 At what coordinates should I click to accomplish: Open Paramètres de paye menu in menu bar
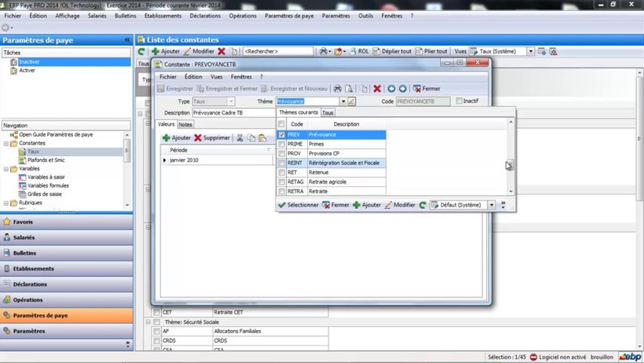click(289, 16)
